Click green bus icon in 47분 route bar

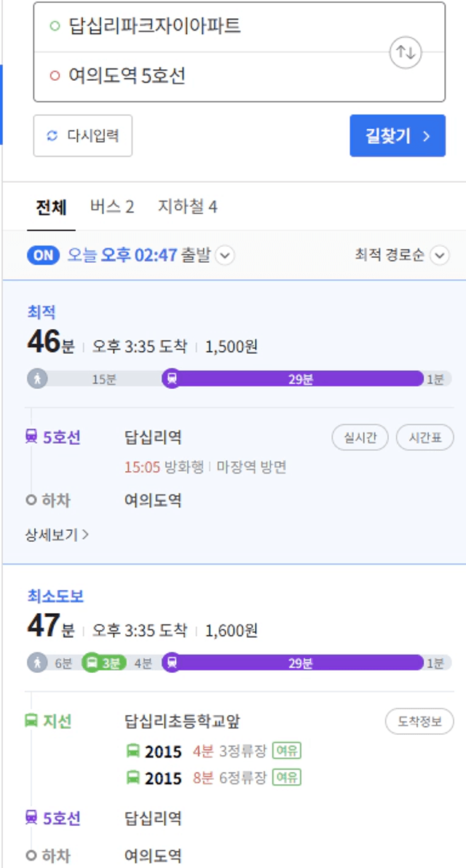pos(92,663)
